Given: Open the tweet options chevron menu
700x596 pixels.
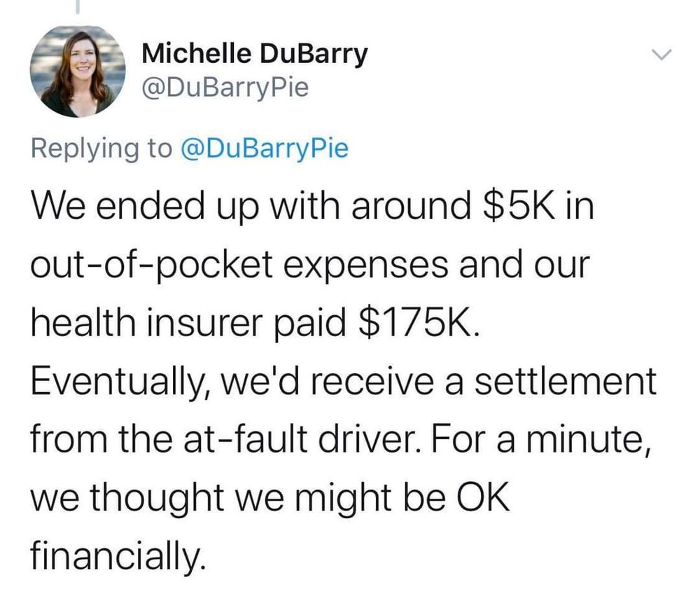Looking at the screenshot, I should click(661, 55).
